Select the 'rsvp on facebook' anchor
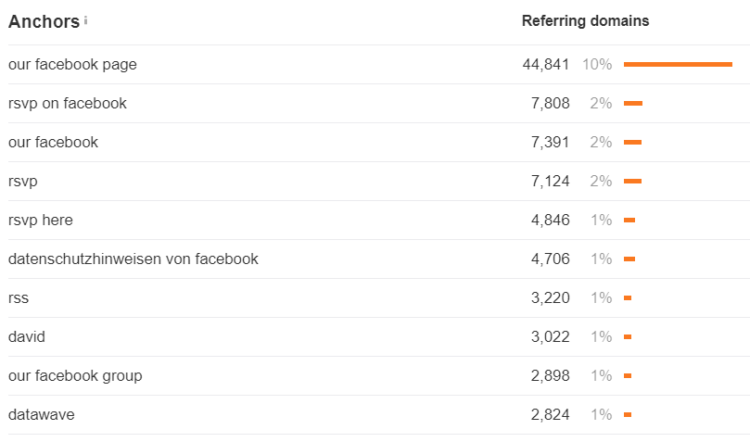The width and height of the screenshot is (750, 442). tap(67, 103)
